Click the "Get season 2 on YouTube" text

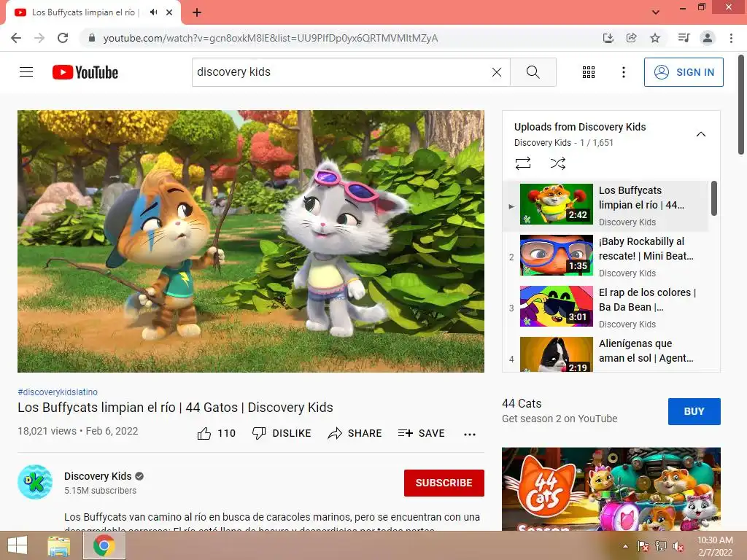coord(560,419)
